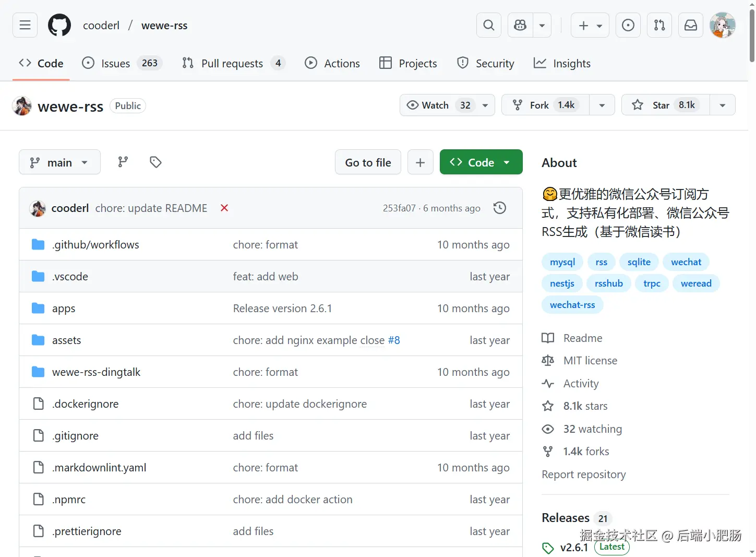Viewport: 756px width, 557px height.
Task: Open the green Code dropdown button
Action: pos(481,162)
